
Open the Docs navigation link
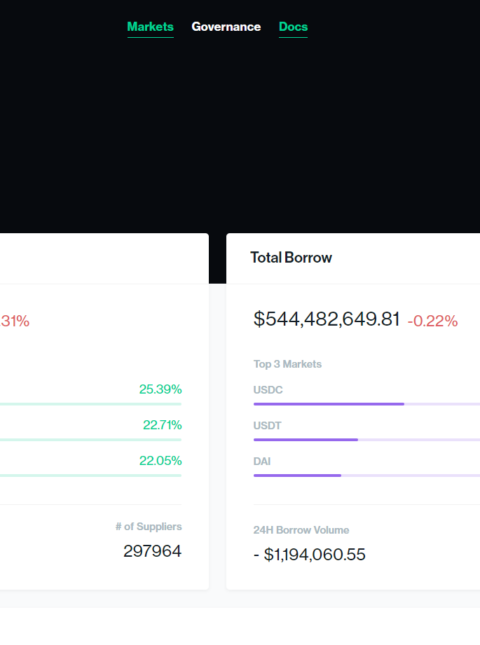point(293,27)
